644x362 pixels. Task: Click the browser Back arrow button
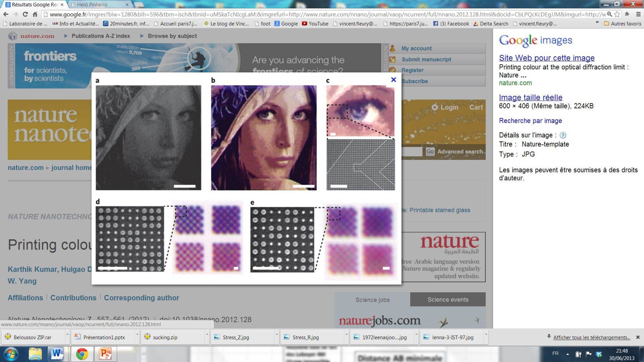pyautogui.click(x=6, y=14)
